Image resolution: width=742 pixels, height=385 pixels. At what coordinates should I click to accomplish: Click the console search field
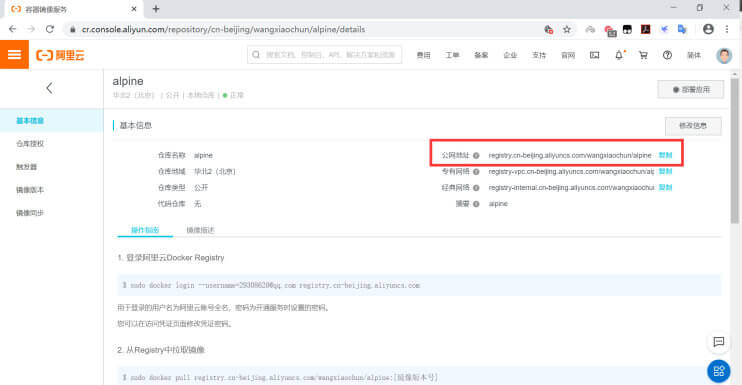click(324, 55)
